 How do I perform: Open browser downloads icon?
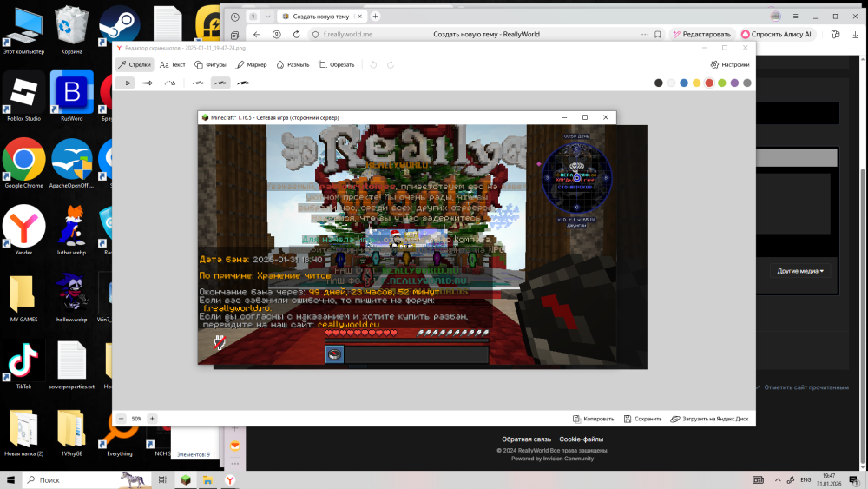coord(855,35)
